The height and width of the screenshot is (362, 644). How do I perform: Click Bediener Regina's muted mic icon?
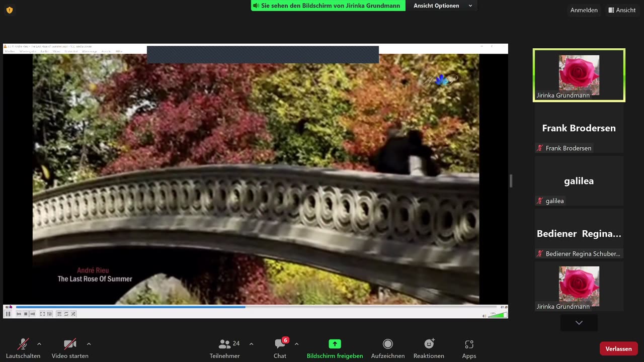540,254
